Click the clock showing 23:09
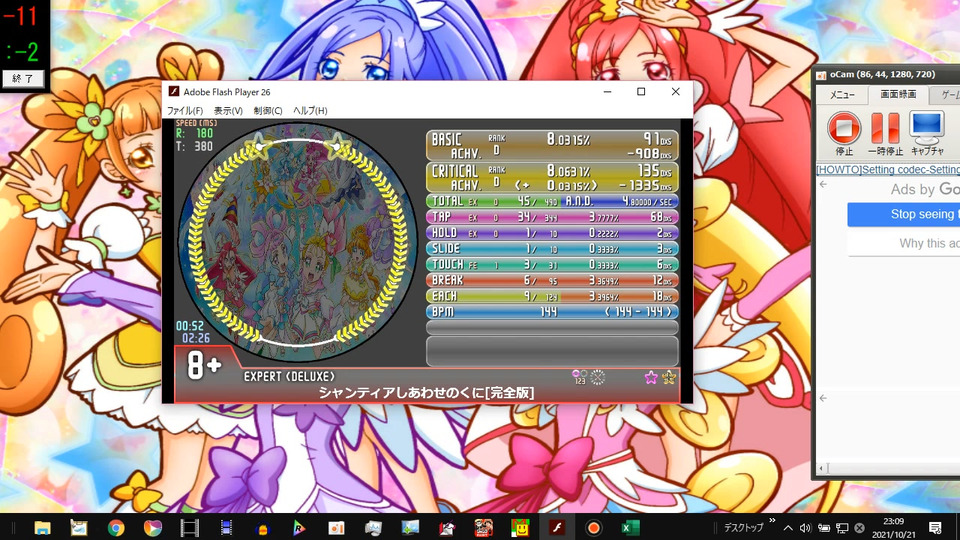Image resolution: width=960 pixels, height=540 pixels. coord(893,522)
